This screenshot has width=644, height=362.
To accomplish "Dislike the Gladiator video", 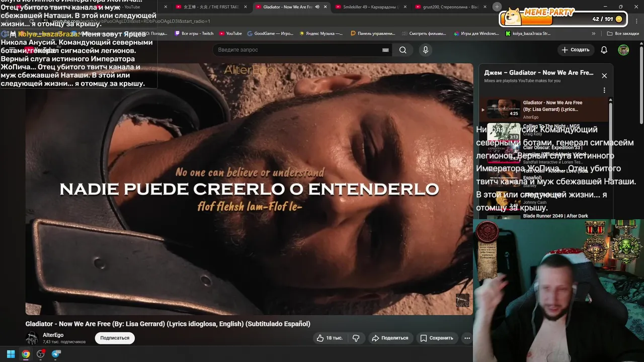I will (x=356, y=338).
